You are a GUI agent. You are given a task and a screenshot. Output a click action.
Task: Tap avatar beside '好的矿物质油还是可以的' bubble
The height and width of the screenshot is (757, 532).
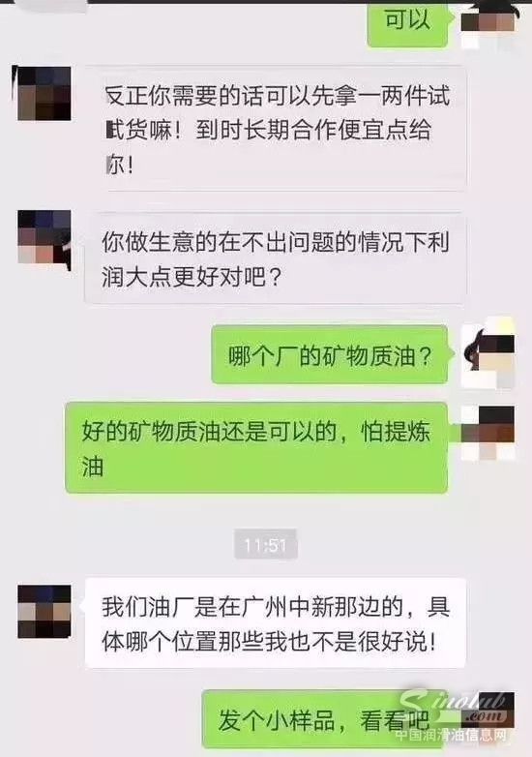488,433
